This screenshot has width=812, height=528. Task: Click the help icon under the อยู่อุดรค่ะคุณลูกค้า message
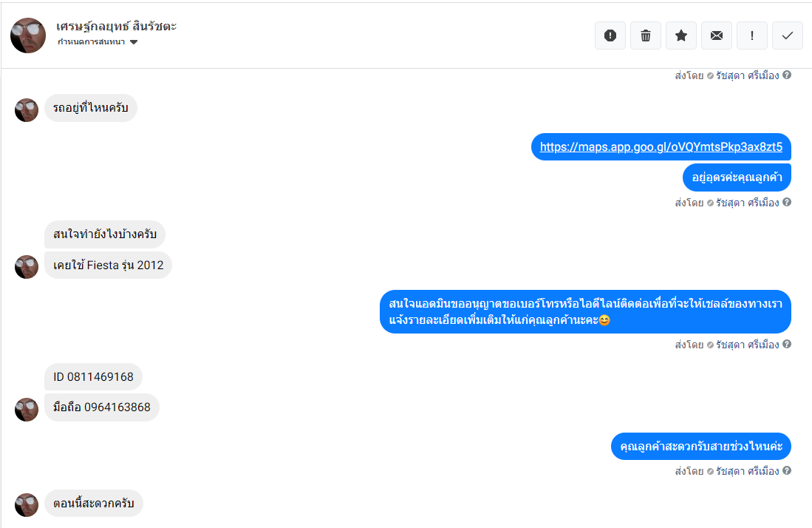pyautogui.click(x=787, y=202)
